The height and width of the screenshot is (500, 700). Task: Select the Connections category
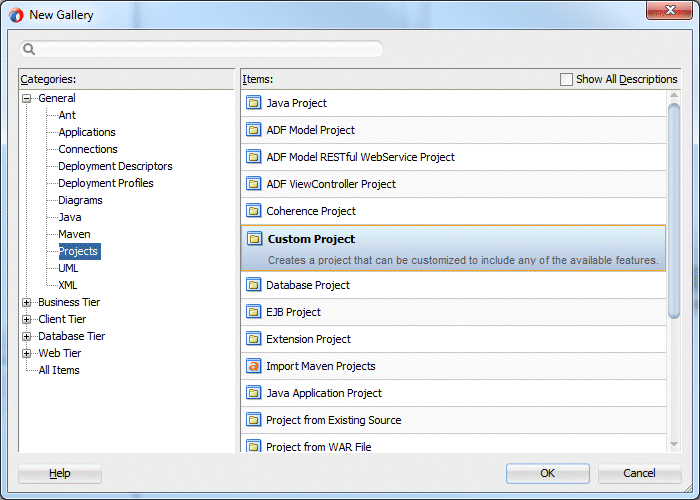[88, 149]
